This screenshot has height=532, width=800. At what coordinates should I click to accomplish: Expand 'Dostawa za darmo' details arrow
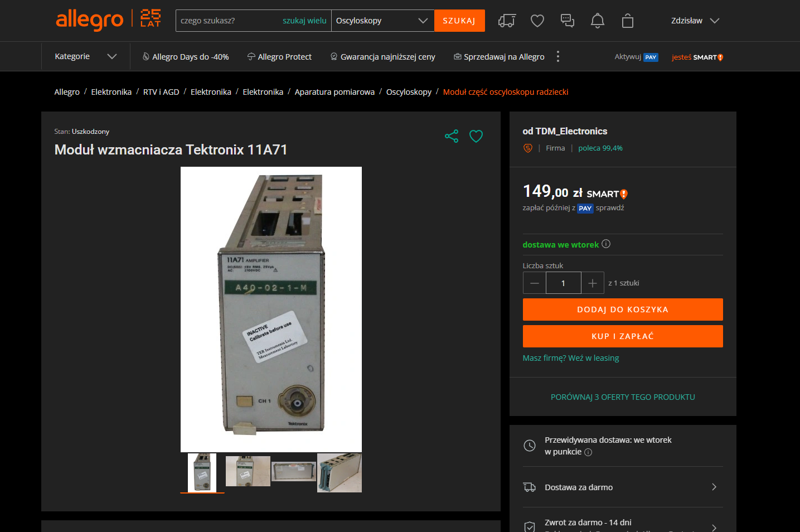[x=714, y=487]
